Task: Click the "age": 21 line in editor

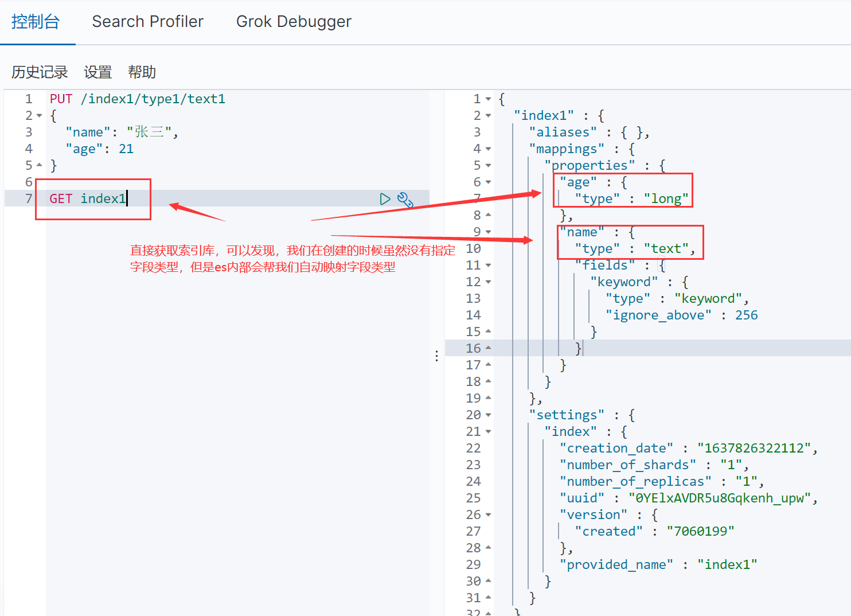Action: (x=99, y=149)
